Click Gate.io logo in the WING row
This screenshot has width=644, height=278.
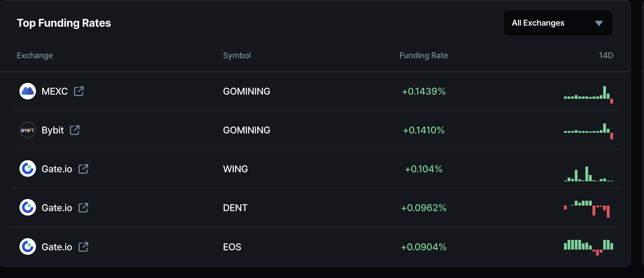28,169
